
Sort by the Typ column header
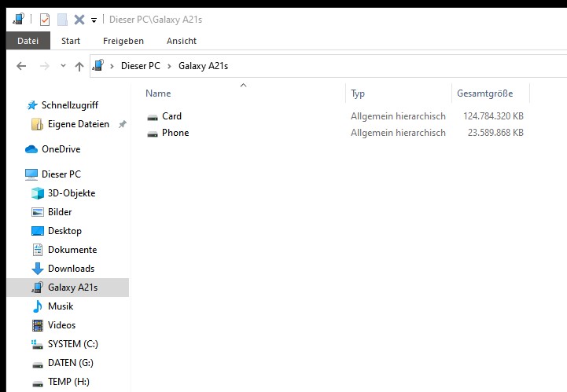pyautogui.click(x=358, y=93)
